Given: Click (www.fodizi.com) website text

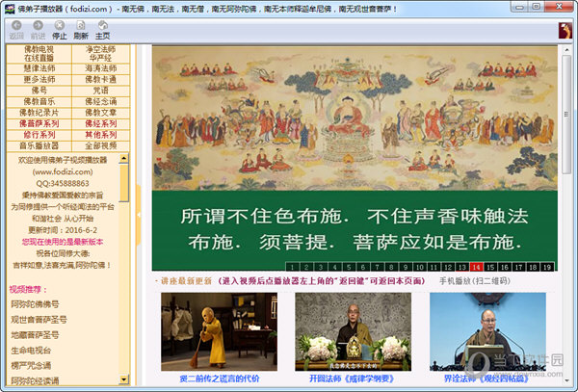Looking at the screenshot, I should 63,171.
